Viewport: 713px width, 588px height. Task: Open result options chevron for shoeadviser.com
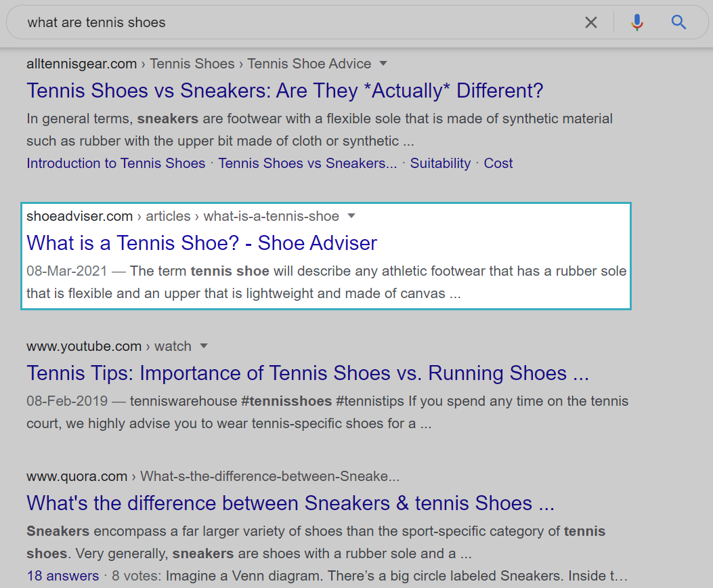pos(351,216)
